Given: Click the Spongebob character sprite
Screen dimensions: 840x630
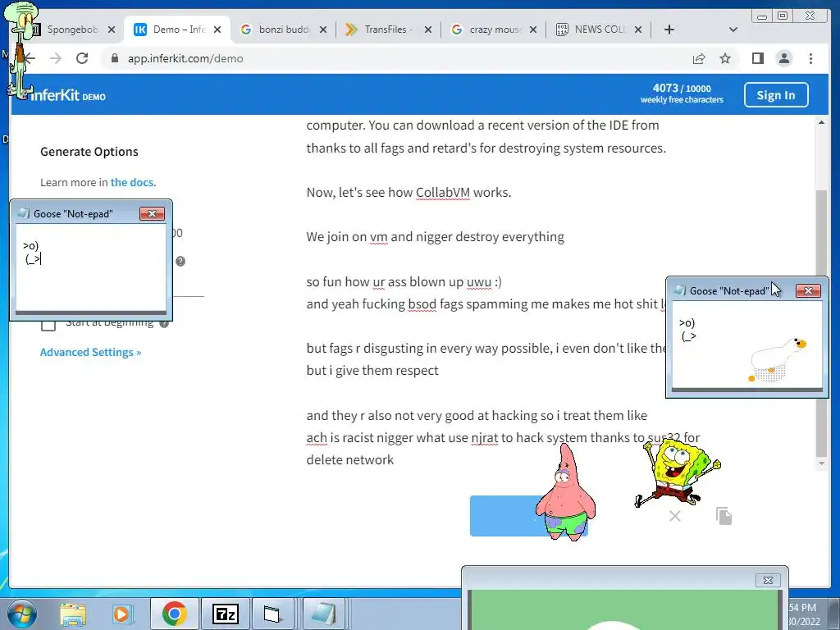Looking at the screenshot, I should point(676,472).
